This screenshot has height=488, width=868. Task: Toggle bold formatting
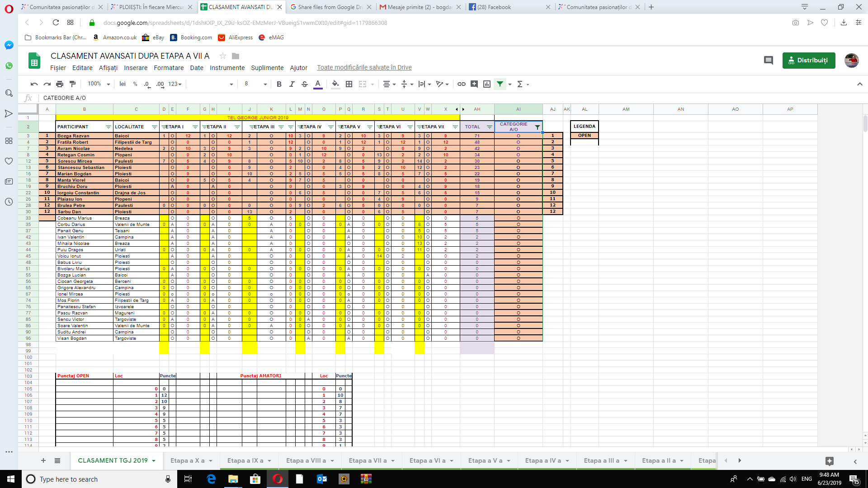pos(279,84)
